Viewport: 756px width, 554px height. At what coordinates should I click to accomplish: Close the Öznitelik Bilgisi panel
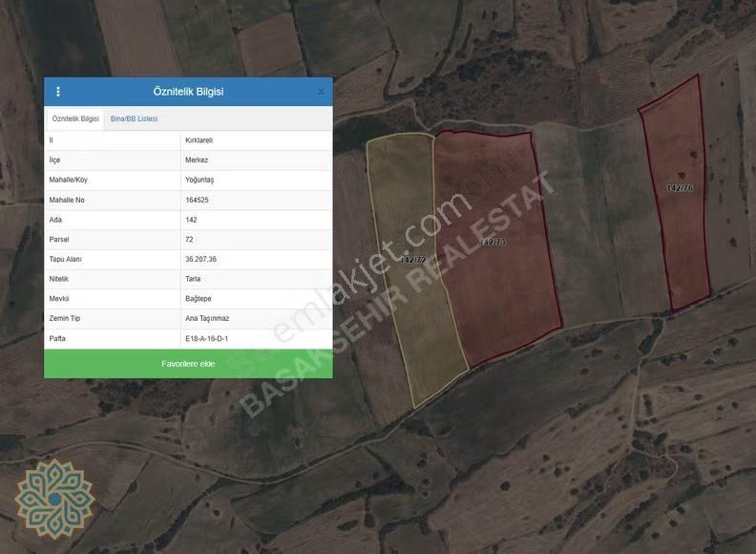click(321, 92)
